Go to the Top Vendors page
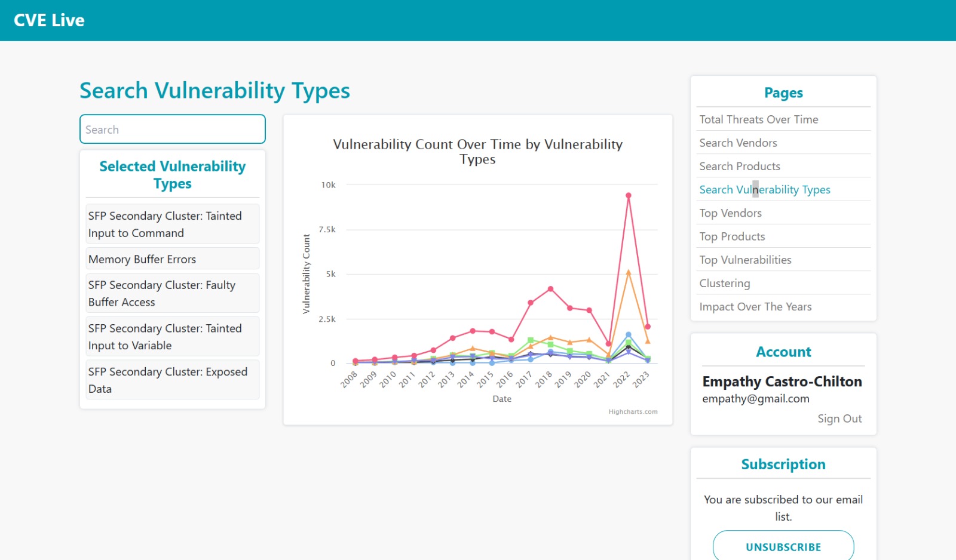956x560 pixels. click(730, 213)
